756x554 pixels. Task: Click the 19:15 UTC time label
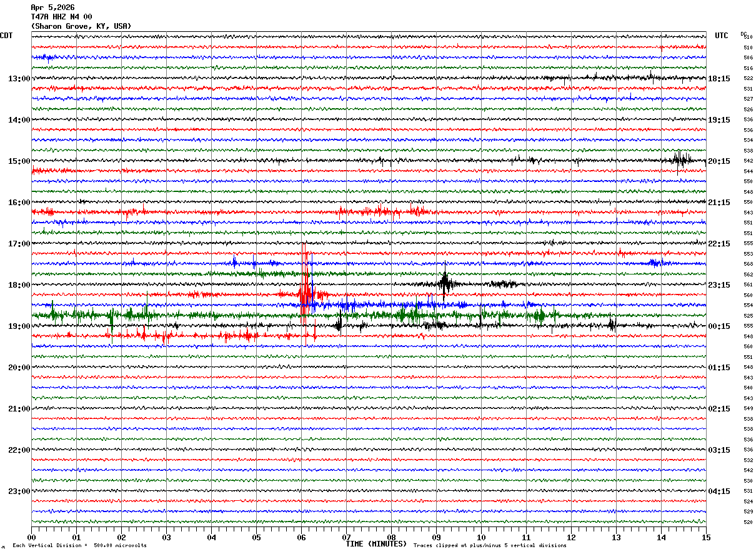[x=719, y=120]
